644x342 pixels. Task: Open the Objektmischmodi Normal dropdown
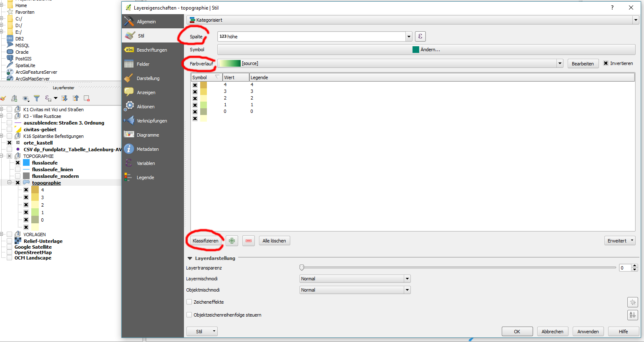pyautogui.click(x=355, y=290)
